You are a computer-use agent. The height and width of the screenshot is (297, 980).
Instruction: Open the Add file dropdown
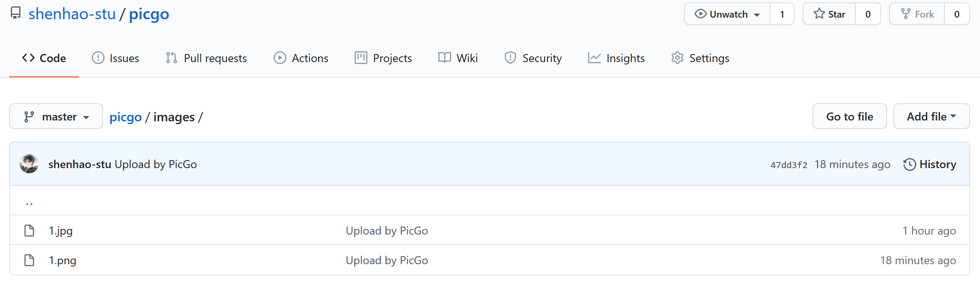tap(931, 116)
